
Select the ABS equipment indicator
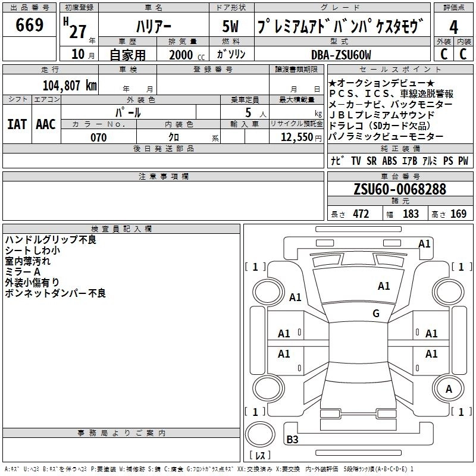coord(389,161)
